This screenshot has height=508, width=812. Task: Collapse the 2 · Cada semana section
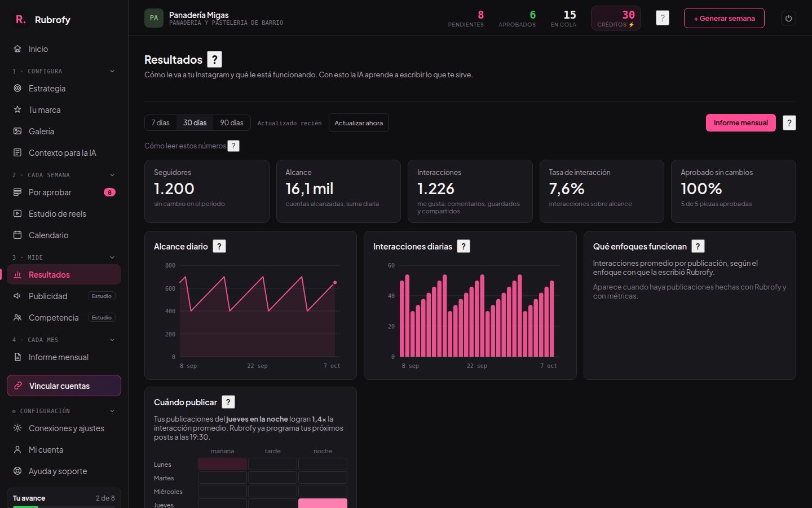pyautogui.click(x=112, y=175)
